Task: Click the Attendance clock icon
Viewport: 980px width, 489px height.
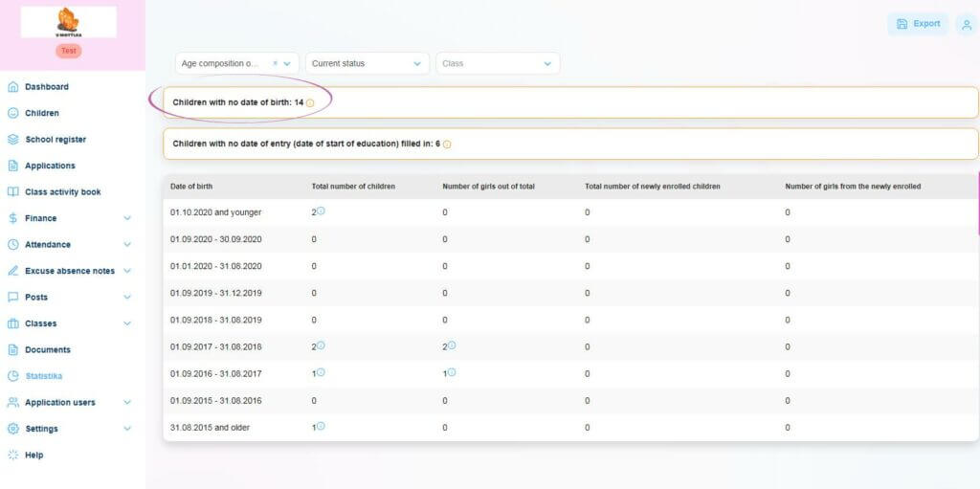Action: 12,245
